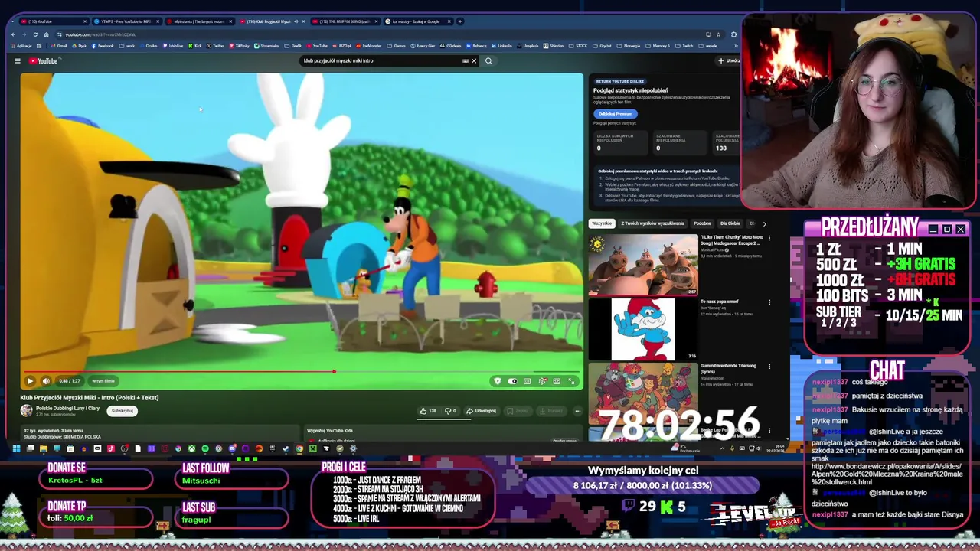Switch to THE MUFFIN SONG browser tab
980x551 pixels.
click(344, 21)
